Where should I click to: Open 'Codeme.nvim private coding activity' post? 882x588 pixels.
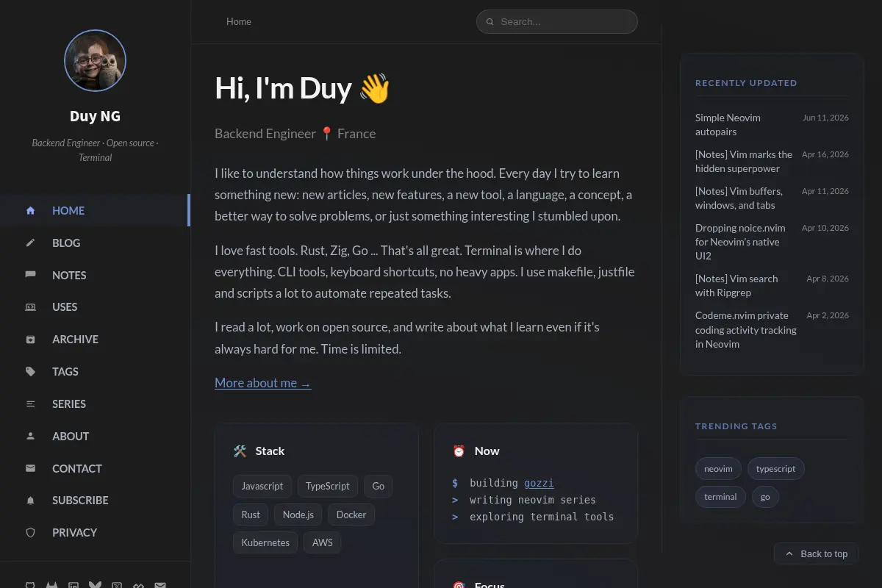[x=745, y=330]
